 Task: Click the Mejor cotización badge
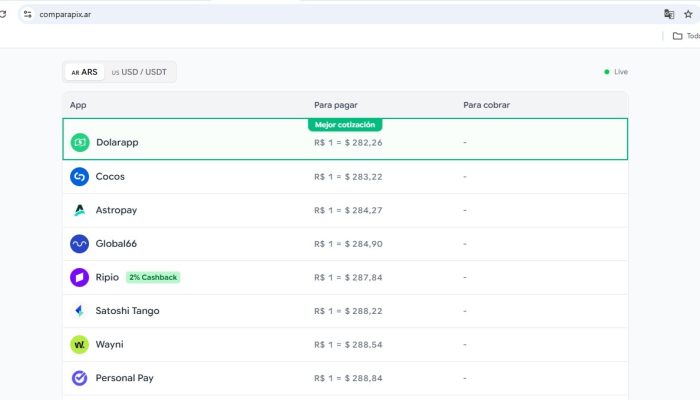tap(345, 125)
